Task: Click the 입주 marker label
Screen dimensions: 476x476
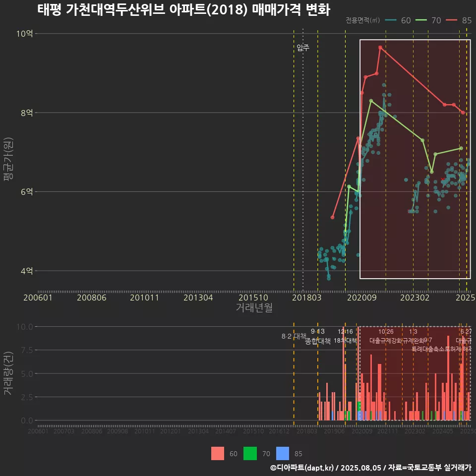Action: (x=303, y=48)
